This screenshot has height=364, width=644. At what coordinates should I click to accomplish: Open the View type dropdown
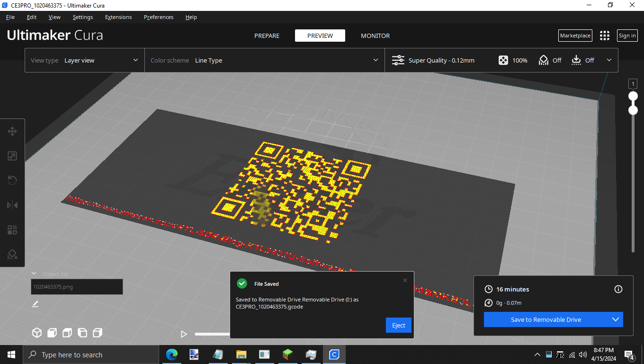(85, 60)
